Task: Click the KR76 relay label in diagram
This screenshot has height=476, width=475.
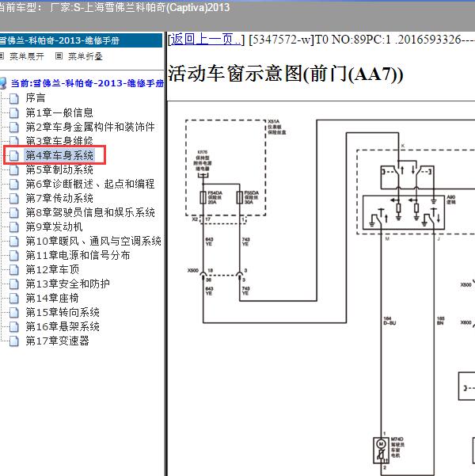Action: [203, 160]
